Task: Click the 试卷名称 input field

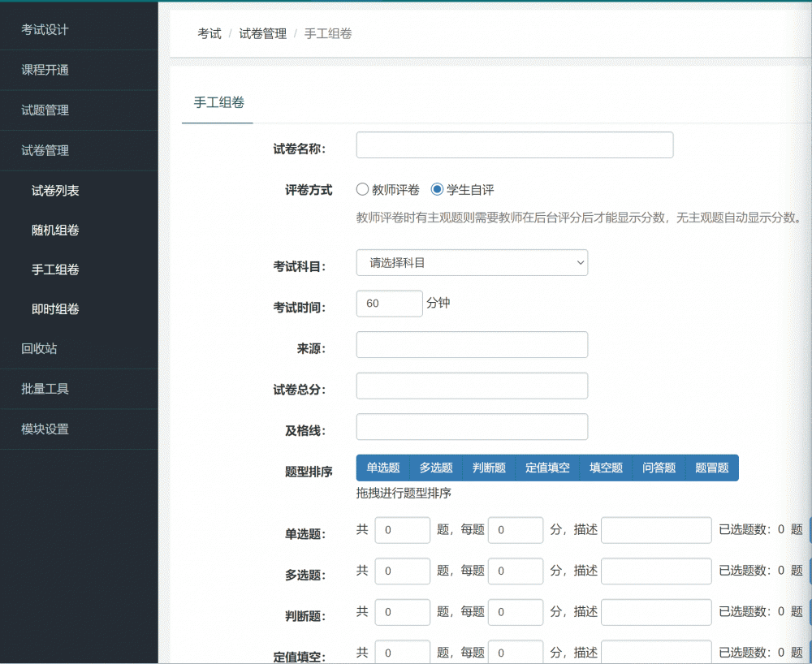Action: (515, 145)
